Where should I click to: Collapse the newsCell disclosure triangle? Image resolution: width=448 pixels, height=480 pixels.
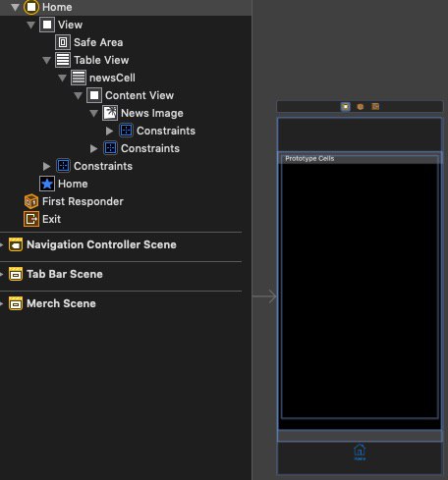[x=62, y=78]
